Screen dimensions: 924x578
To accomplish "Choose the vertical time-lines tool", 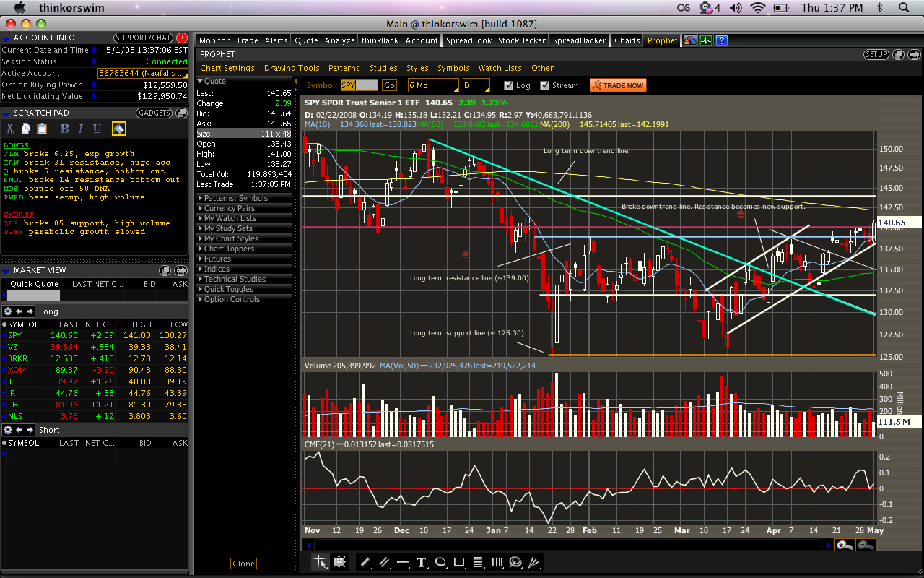I will click(497, 561).
